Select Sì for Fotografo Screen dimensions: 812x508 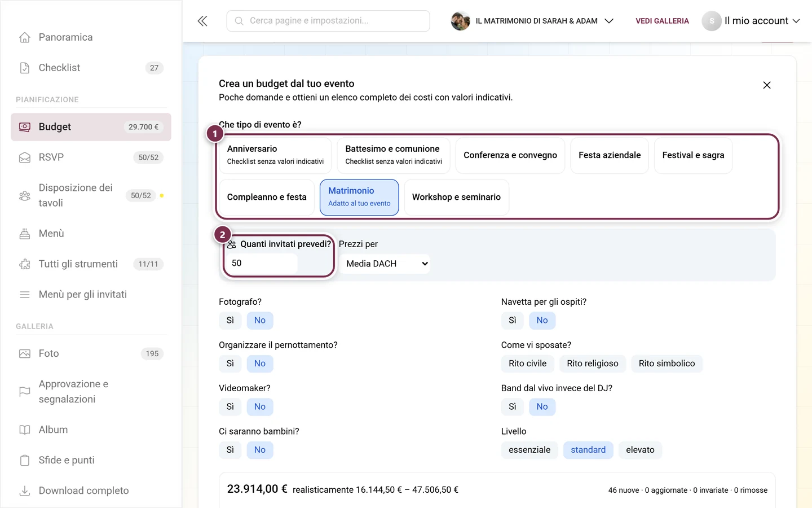230,321
